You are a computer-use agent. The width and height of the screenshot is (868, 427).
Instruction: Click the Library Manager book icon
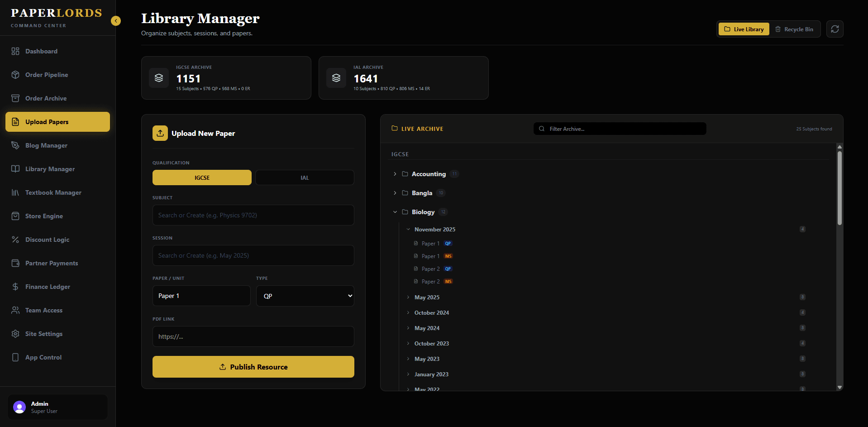coord(15,169)
